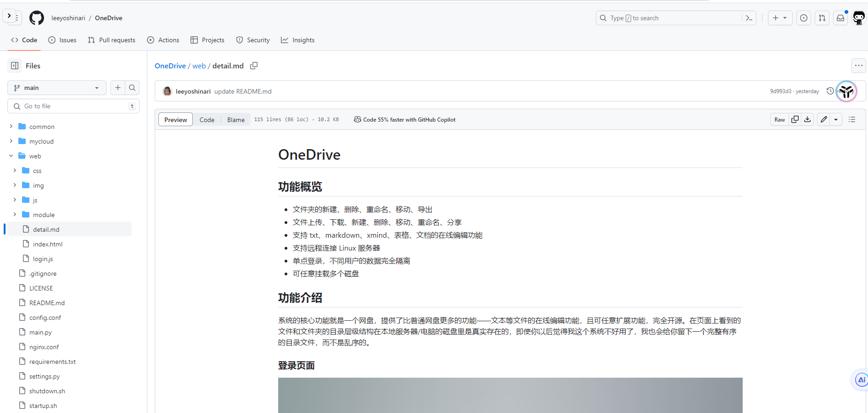Open the user avatar menu

(859, 18)
